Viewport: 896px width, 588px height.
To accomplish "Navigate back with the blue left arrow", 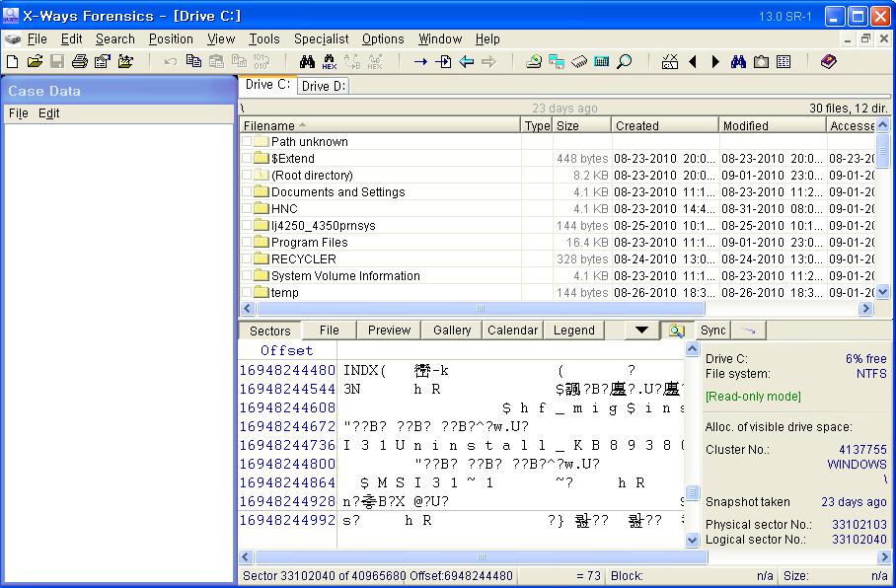I will point(467,62).
